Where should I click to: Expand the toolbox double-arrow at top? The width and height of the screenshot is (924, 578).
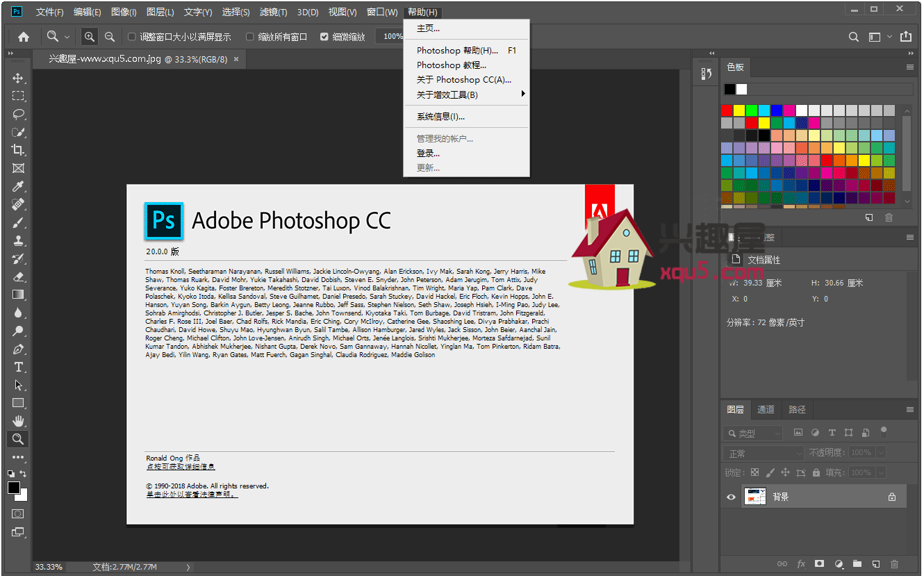click(10, 53)
